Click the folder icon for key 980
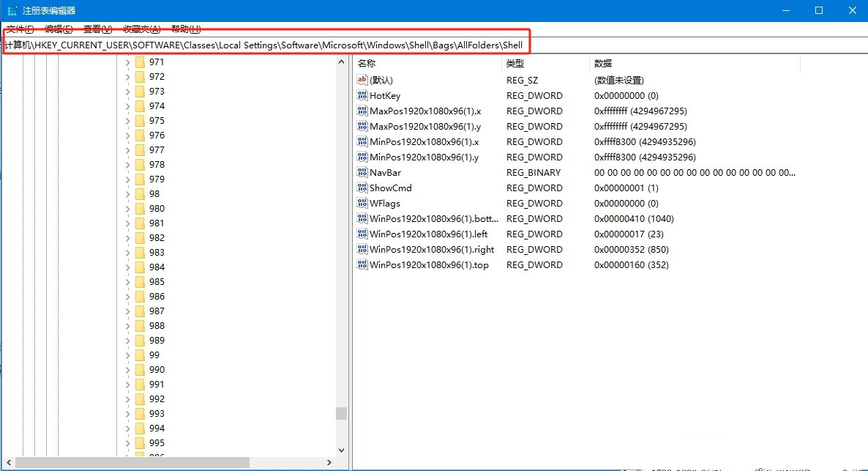This screenshot has width=868, height=471. coord(141,208)
